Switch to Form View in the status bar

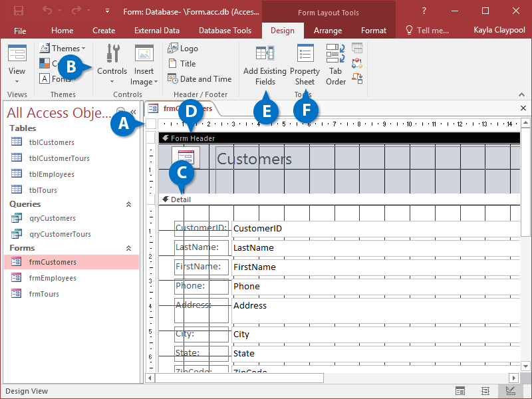tap(460, 391)
